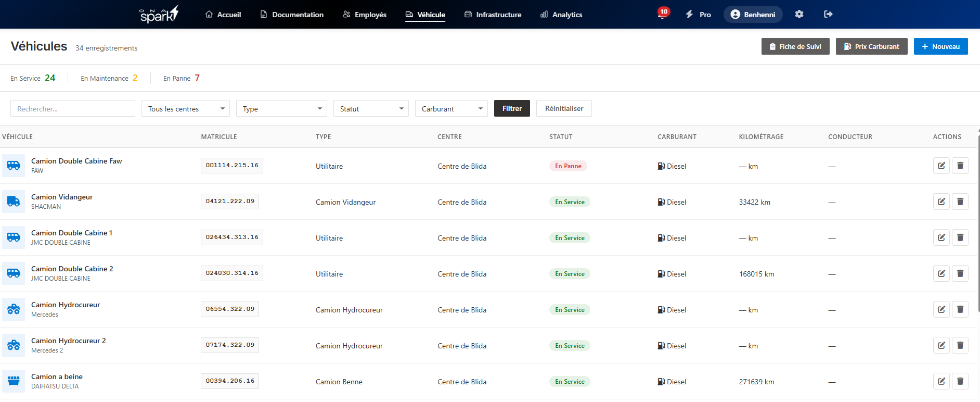980x402 pixels.
Task: Click the Spark logo
Action: point(159,14)
